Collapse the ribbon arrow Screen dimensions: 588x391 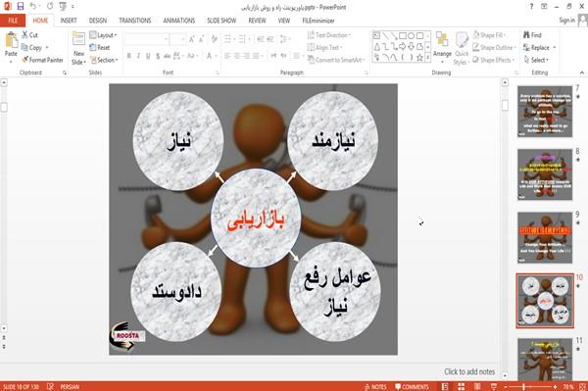pos(582,73)
